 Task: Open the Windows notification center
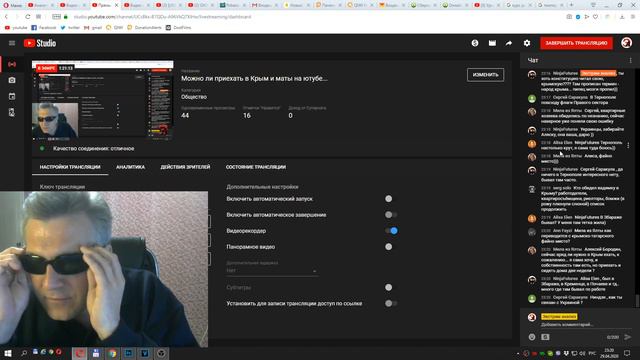click(x=627, y=353)
